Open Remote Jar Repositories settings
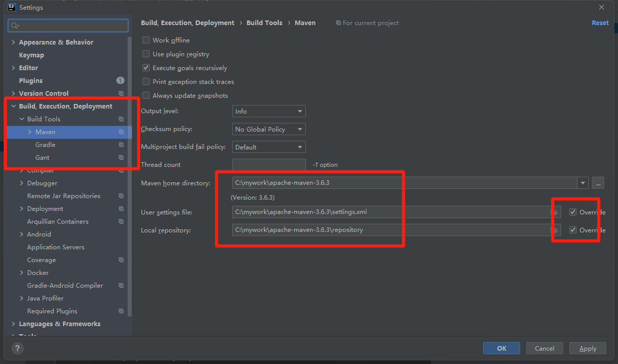The height and width of the screenshot is (364, 618). click(64, 196)
